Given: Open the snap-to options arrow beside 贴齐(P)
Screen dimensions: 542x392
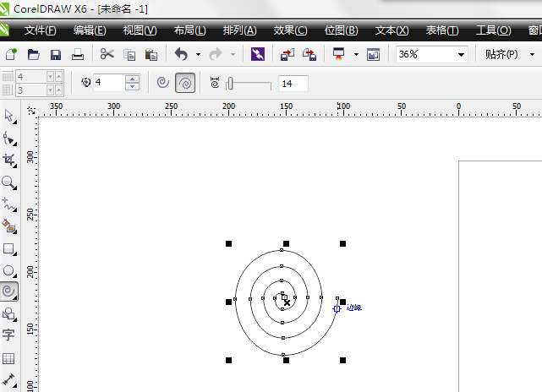Looking at the screenshot, I should coord(533,54).
